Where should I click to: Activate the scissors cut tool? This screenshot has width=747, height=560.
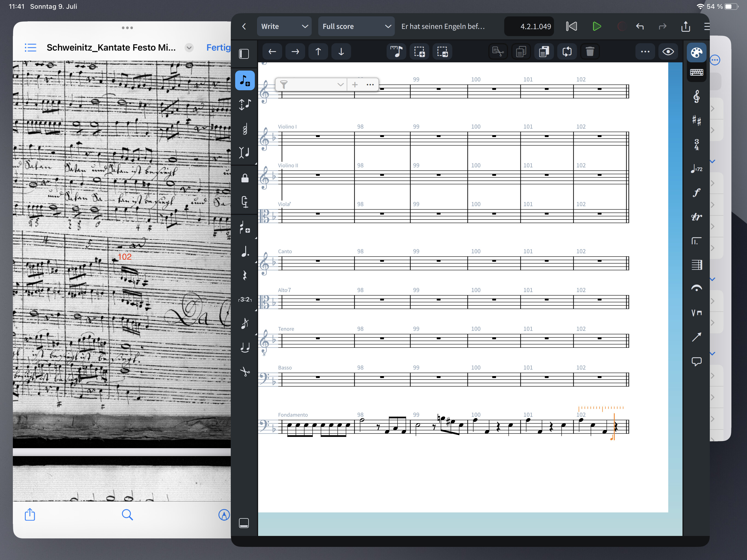[244, 372]
